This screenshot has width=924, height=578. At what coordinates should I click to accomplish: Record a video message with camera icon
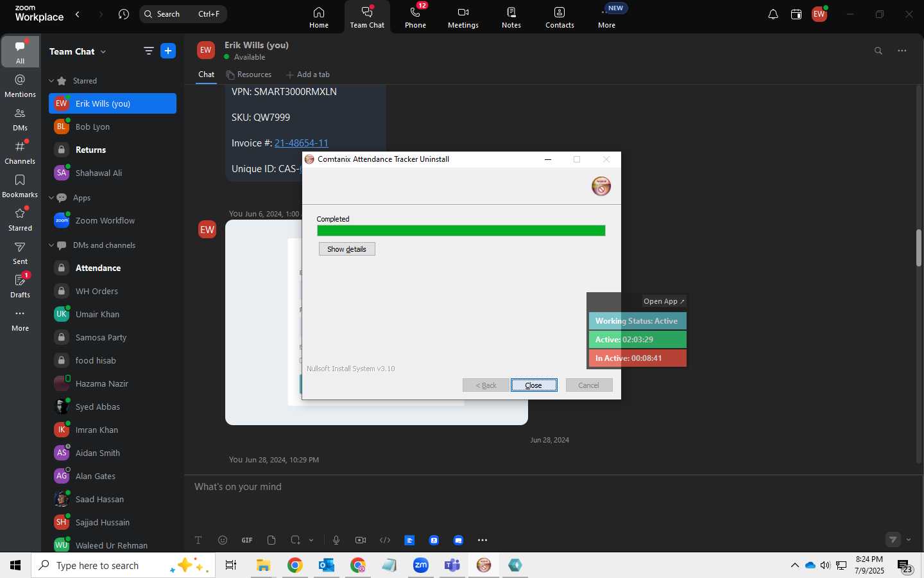pyautogui.click(x=361, y=540)
